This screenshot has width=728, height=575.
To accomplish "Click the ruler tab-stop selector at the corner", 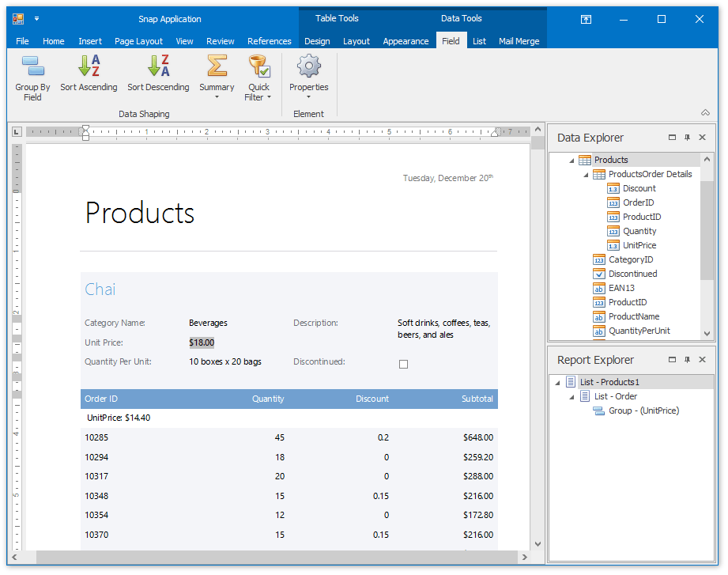I will coord(17,132).
